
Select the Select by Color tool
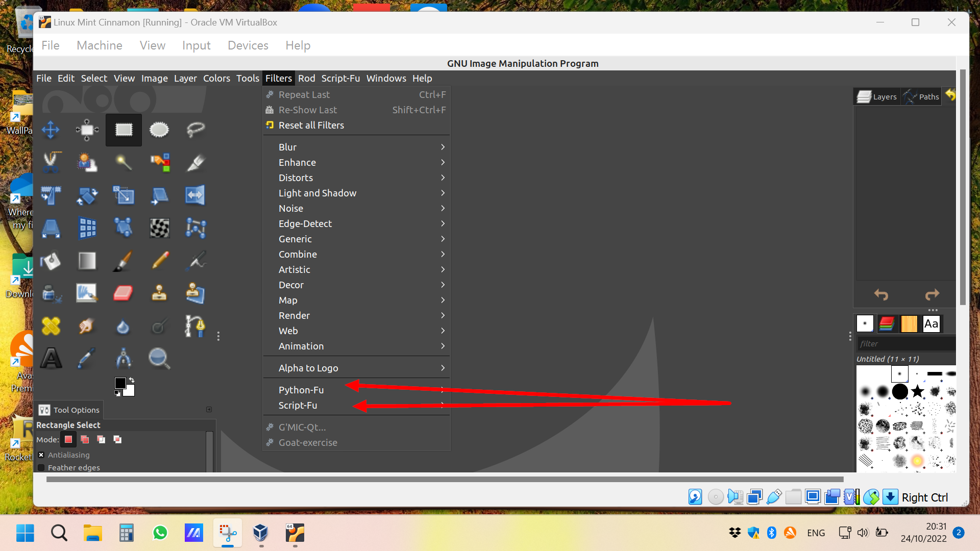click(160, 163)
